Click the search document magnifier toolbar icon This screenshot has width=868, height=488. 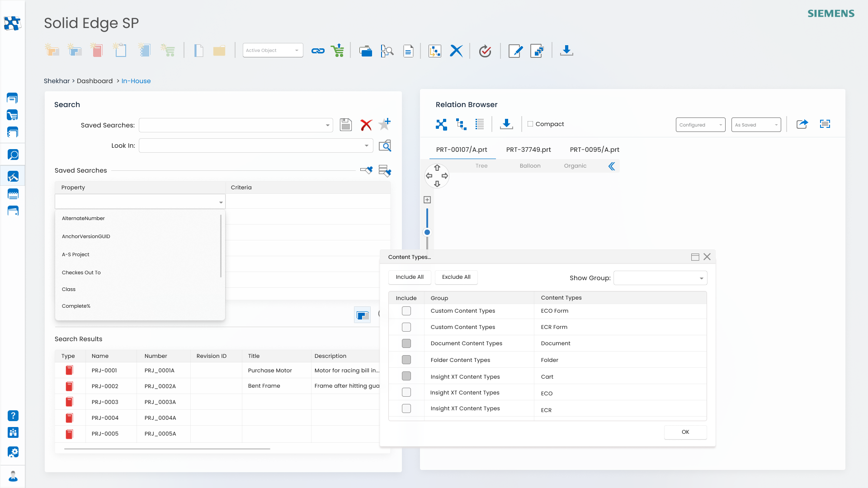click(x=387, y=51)
